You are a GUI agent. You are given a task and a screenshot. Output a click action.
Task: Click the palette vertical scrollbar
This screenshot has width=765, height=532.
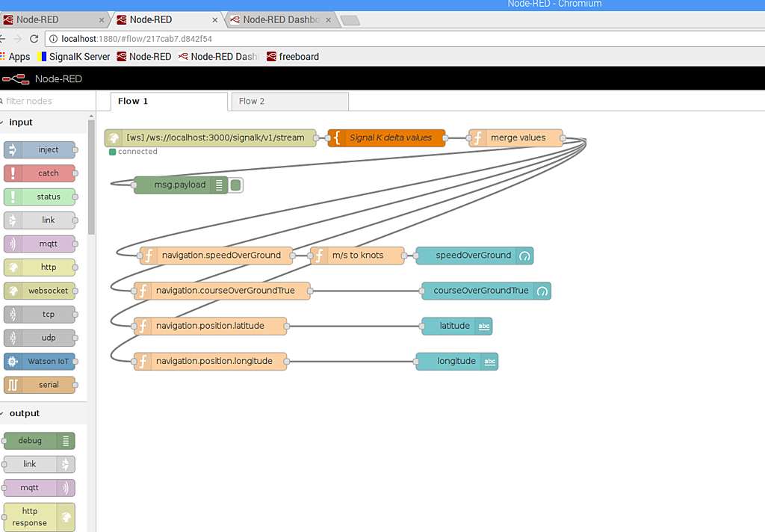[x=90, y=176]
